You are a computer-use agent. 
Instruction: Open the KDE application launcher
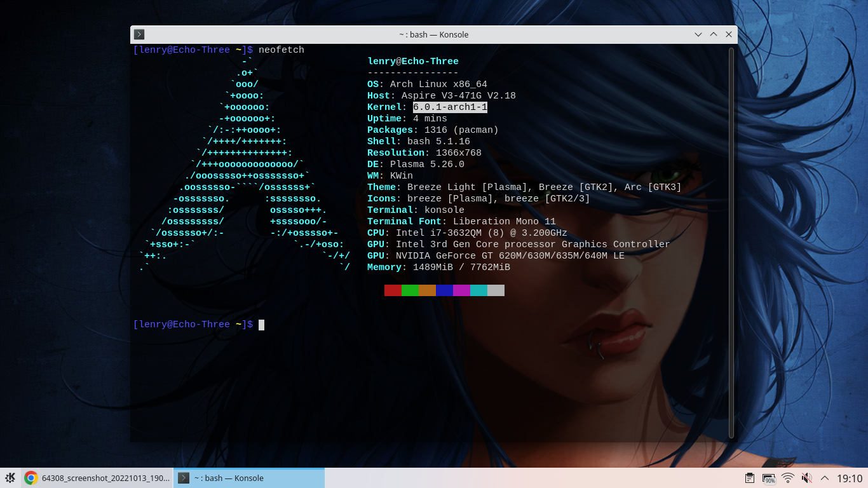click(10, 478)
